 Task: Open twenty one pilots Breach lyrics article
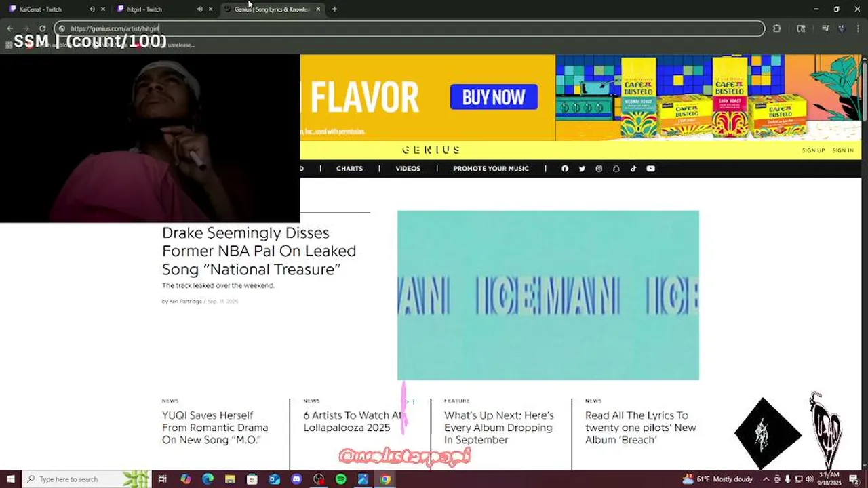click(641, 428)
